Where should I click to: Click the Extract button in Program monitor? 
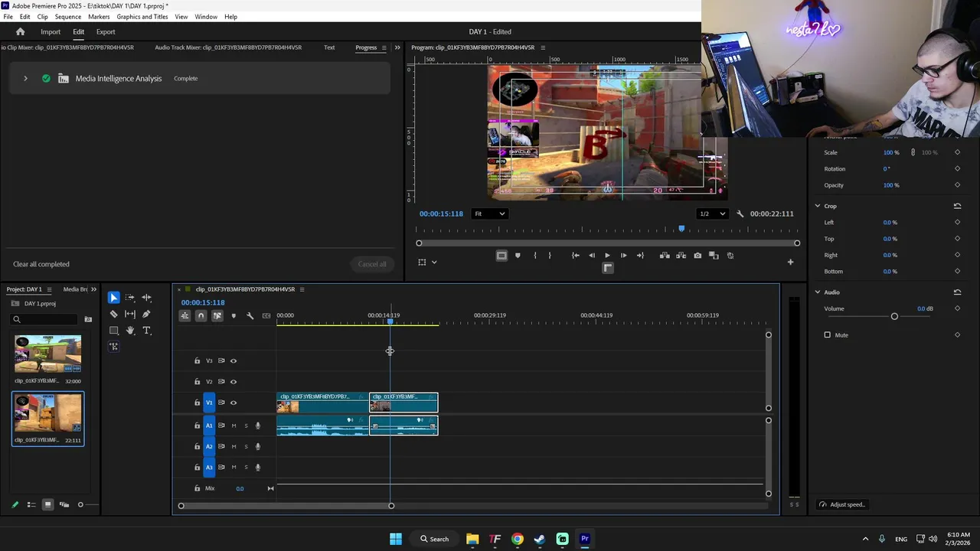(x=681, y=256)
